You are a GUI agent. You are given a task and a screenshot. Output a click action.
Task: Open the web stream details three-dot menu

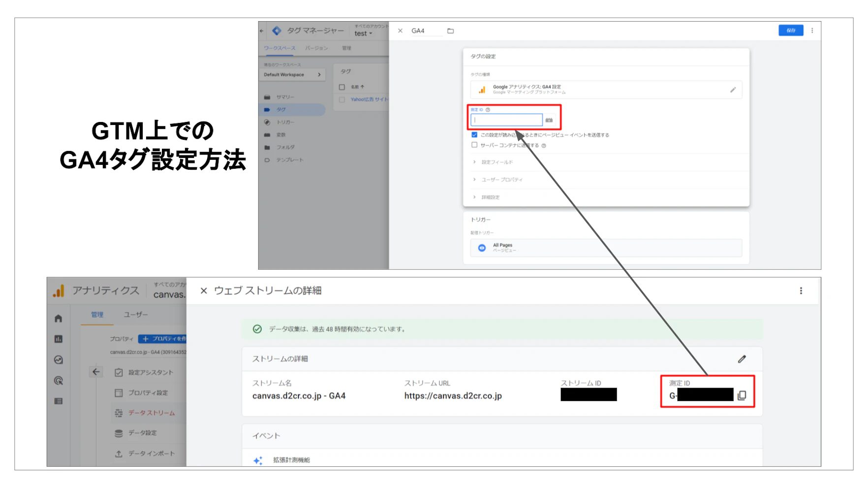click(x=801, y=291)
